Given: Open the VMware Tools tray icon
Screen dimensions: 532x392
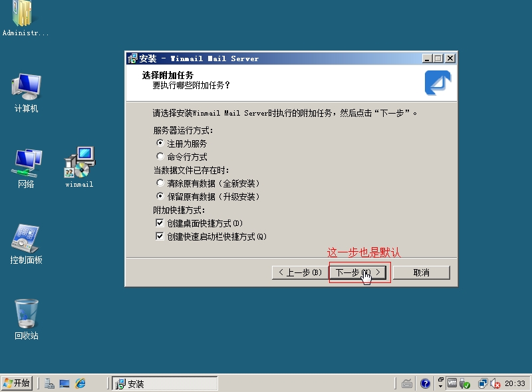Looking at the screenshot, I should tap(452, 383).
